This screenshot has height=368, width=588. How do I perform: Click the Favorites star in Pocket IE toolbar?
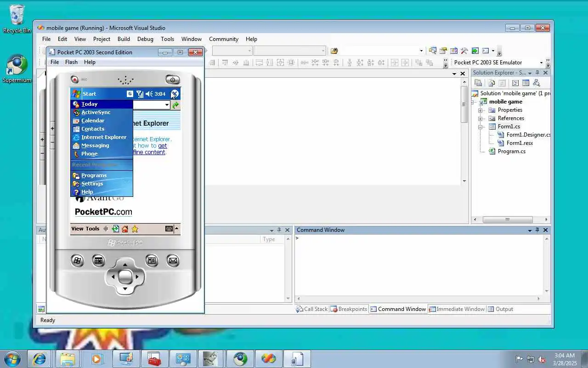click(x=135, y=229)
